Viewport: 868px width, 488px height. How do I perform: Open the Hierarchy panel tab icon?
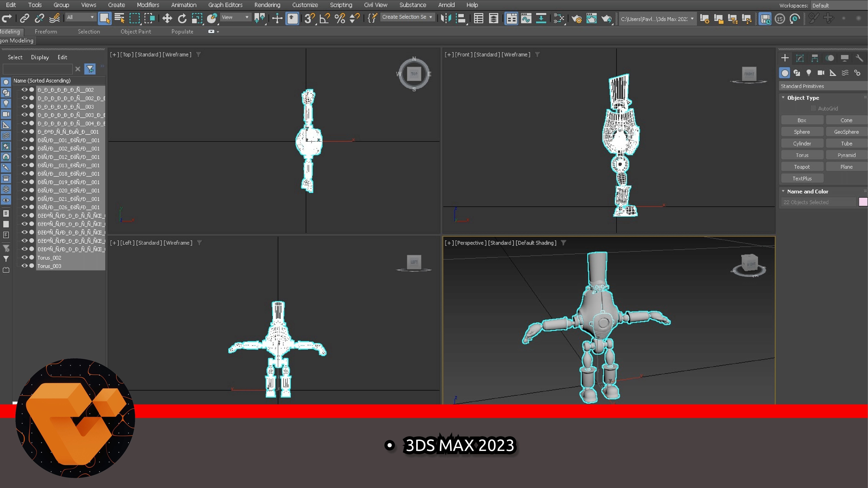coord(814,58)
